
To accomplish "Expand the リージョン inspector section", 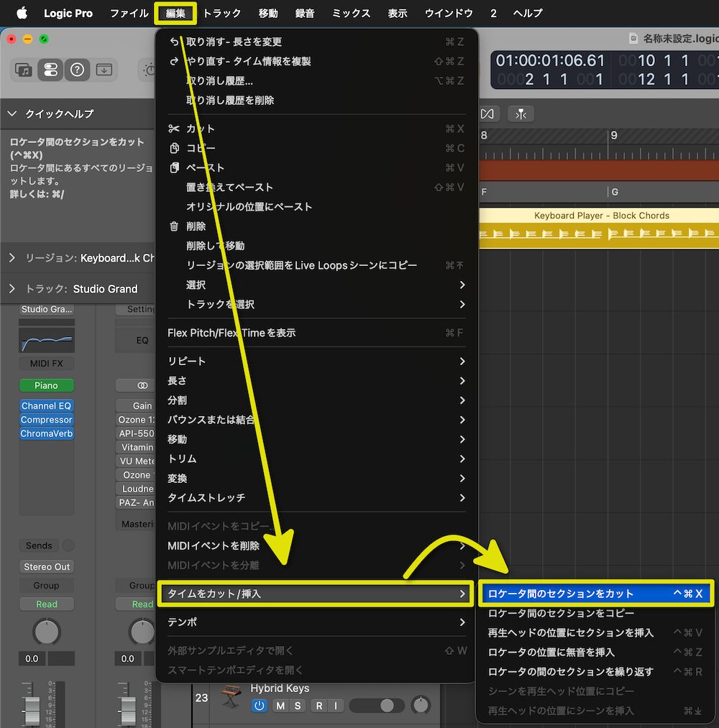I will point(12,258).
